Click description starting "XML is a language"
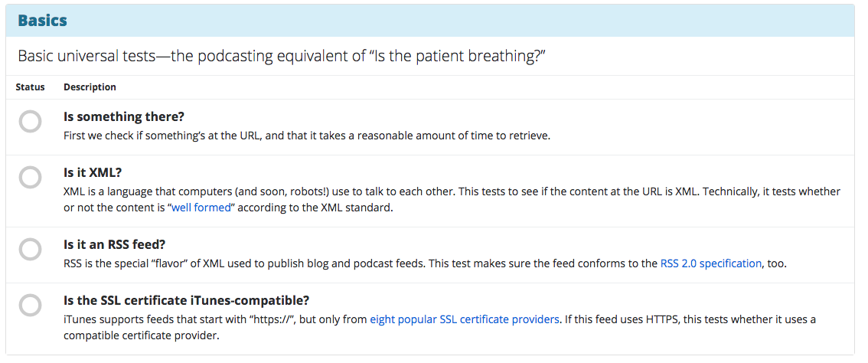Viewport: 868px width, 363px height. [383, 191]
